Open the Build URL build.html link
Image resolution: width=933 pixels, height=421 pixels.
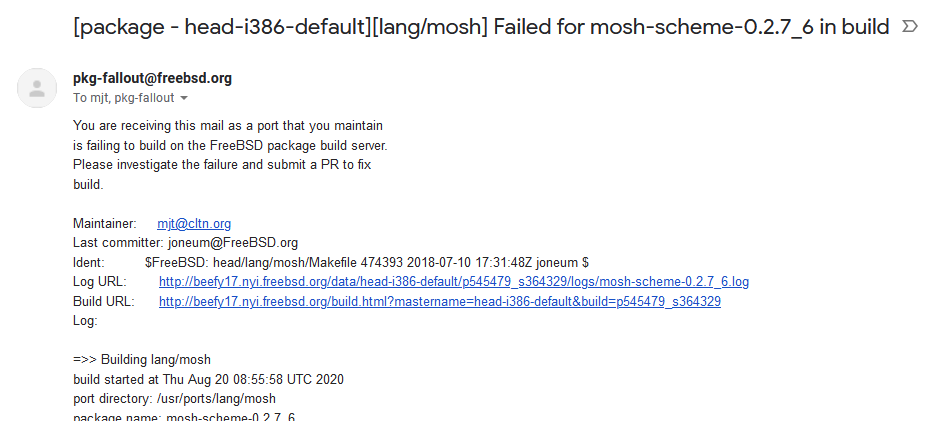[x=440, y=301]
